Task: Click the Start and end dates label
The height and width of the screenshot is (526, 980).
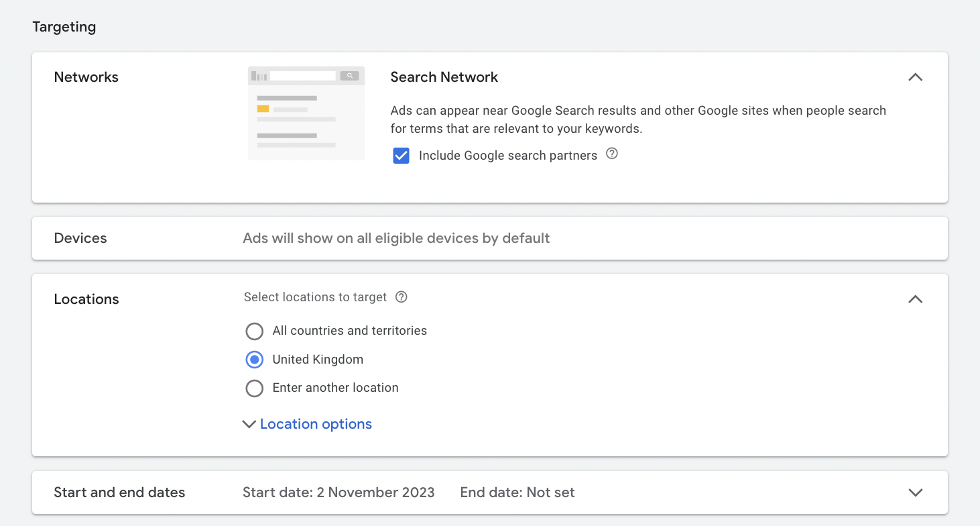Action: [x=119, y=492]
